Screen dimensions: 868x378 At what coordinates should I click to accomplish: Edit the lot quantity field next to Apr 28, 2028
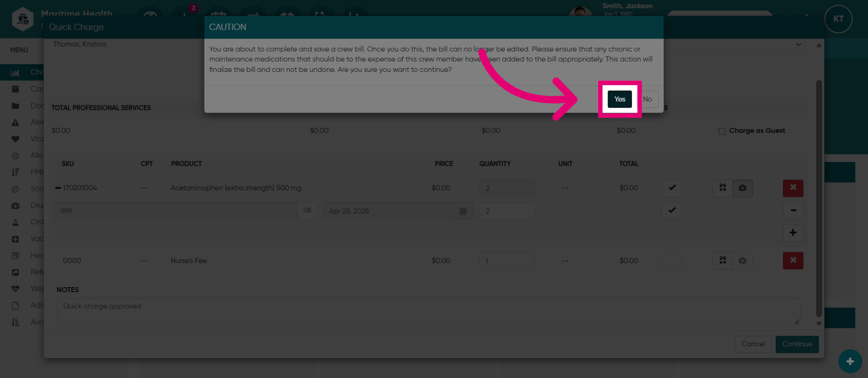click(507, 211)
